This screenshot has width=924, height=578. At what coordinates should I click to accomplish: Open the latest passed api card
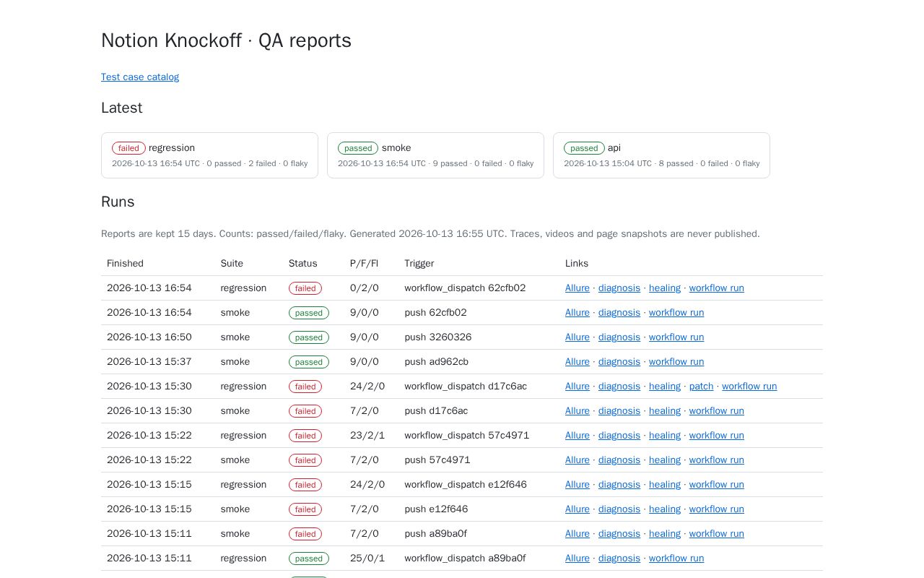(661, 155)
